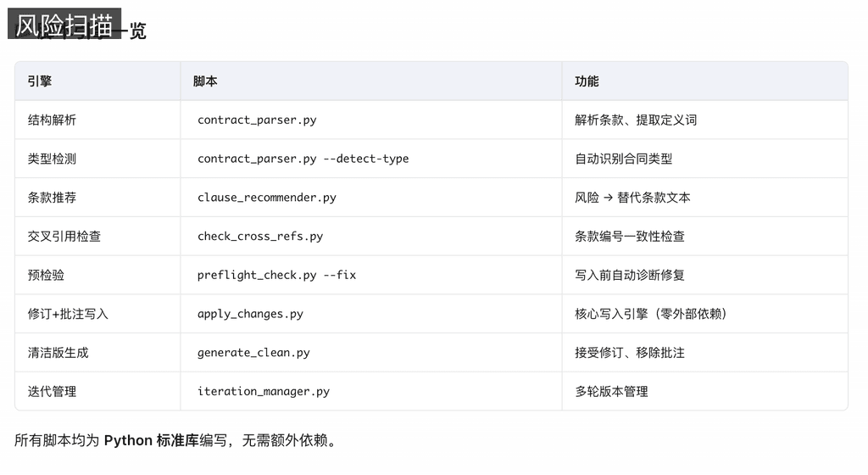Click the 脚本 column header
Viewport: 868px width, 475px height.
pos(205,81)
